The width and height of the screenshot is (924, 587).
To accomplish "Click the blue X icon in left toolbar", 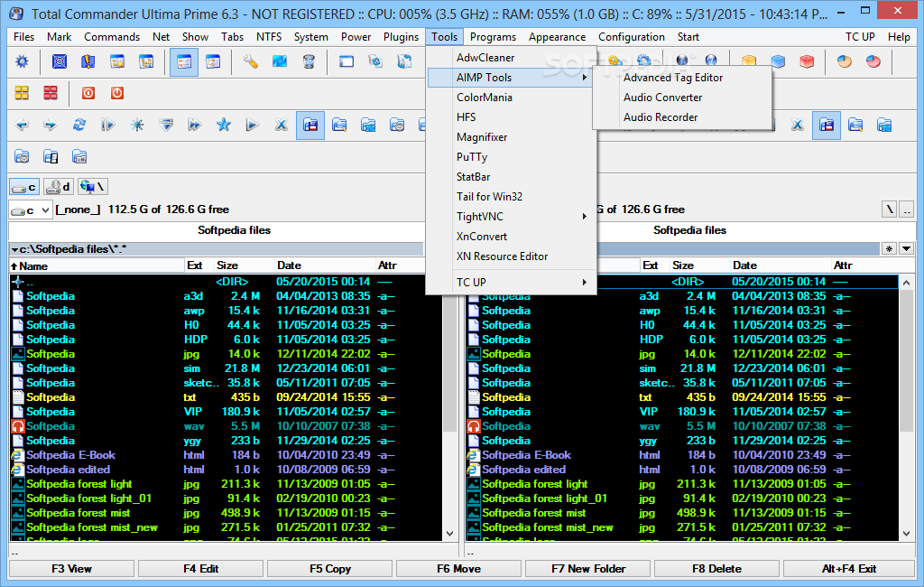I will [282, 125].
